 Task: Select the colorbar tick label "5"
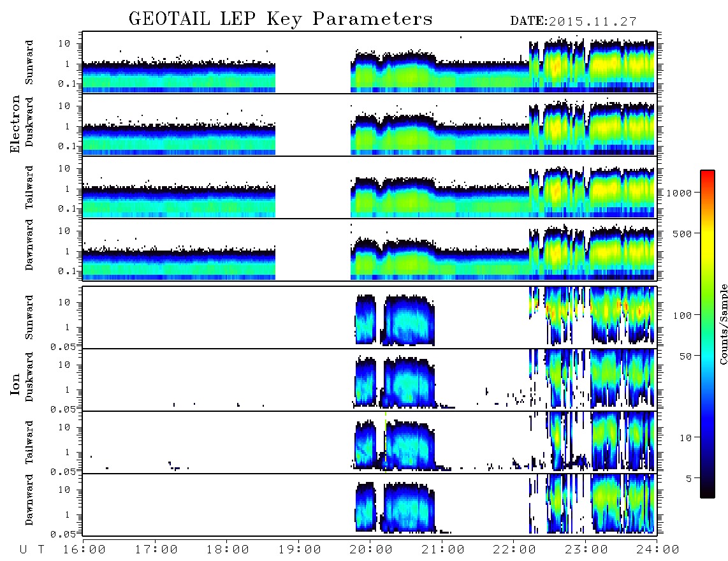pos(689,478)
